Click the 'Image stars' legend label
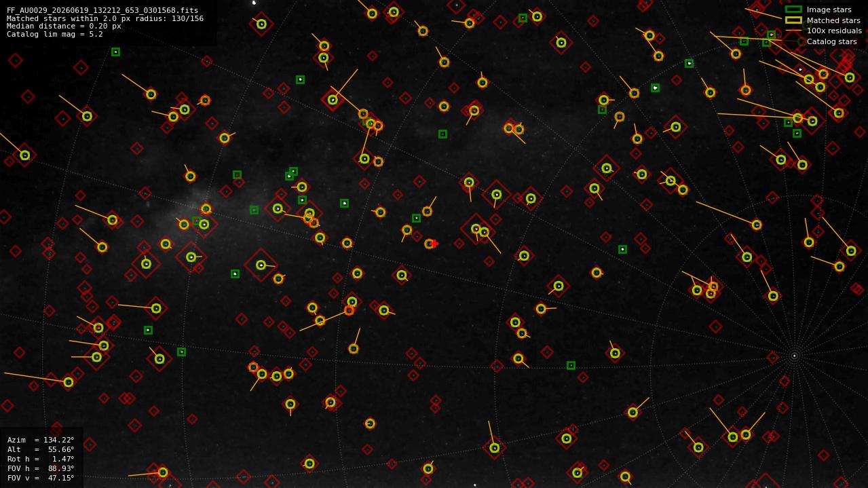The width and height of the screenshot is (868, 488). pyautogui.click(x=829, y=10)
